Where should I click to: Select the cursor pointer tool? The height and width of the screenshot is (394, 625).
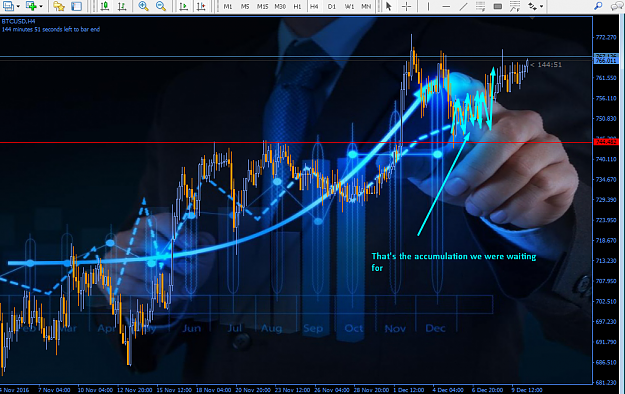(x=389, y=6)
